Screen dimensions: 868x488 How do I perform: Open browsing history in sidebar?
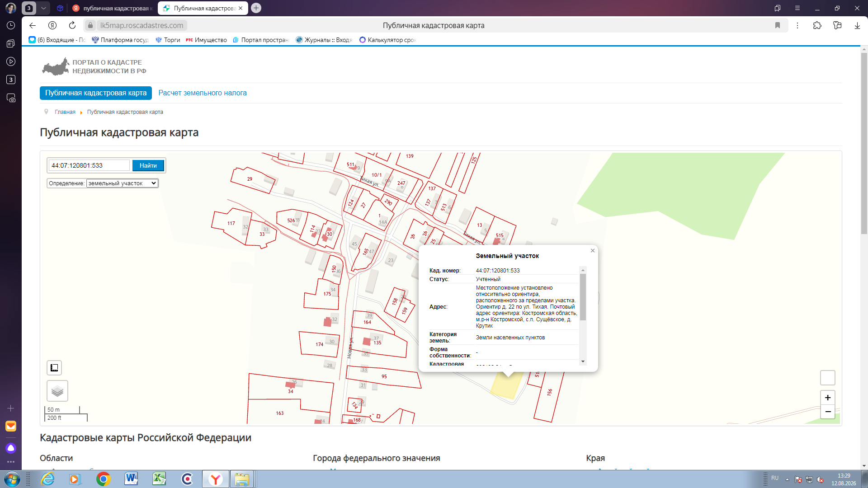[x=11, y=26]
